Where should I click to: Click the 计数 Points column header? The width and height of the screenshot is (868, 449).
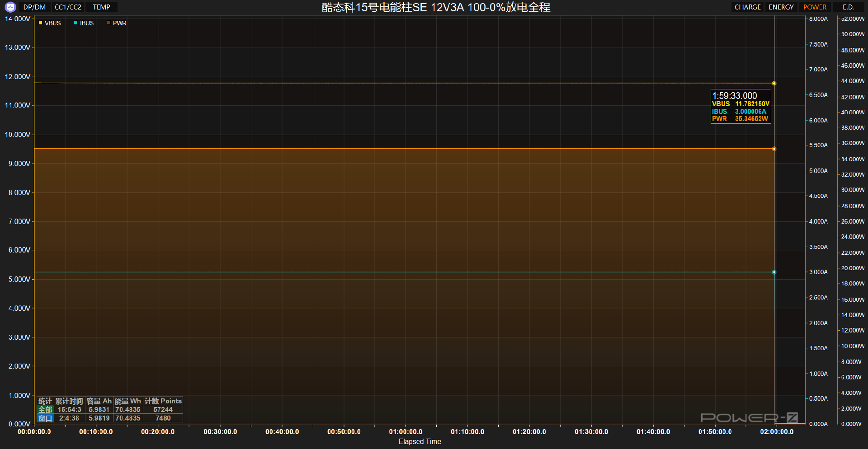pyautogui.click(x=163, y=401)
